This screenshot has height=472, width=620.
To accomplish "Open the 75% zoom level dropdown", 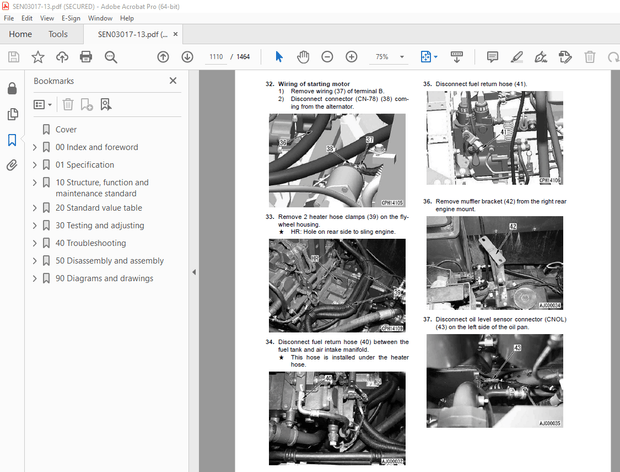I will [x=402, y=57].
